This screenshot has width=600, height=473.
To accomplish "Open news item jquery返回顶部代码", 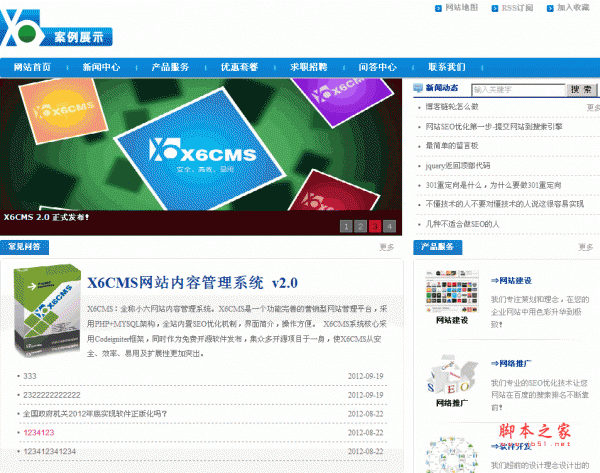I will tap(458, 166).
